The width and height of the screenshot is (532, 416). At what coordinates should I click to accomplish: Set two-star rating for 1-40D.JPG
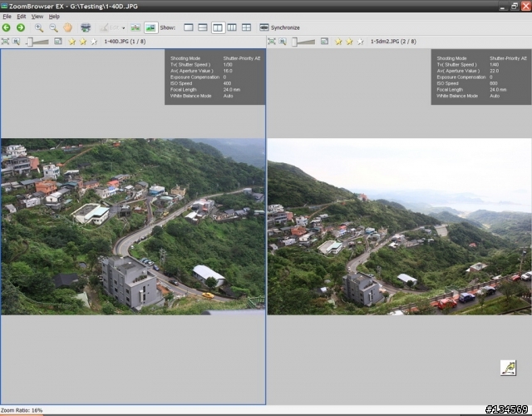coord(83,42)
